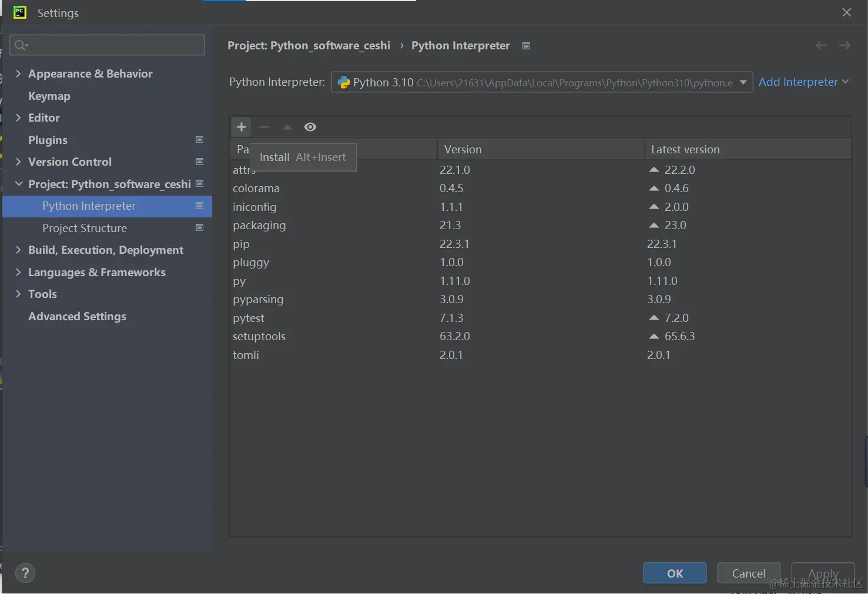This screenshot has height=594, width=868.
Task: Select the tomli package row
Action: [540, 355]
